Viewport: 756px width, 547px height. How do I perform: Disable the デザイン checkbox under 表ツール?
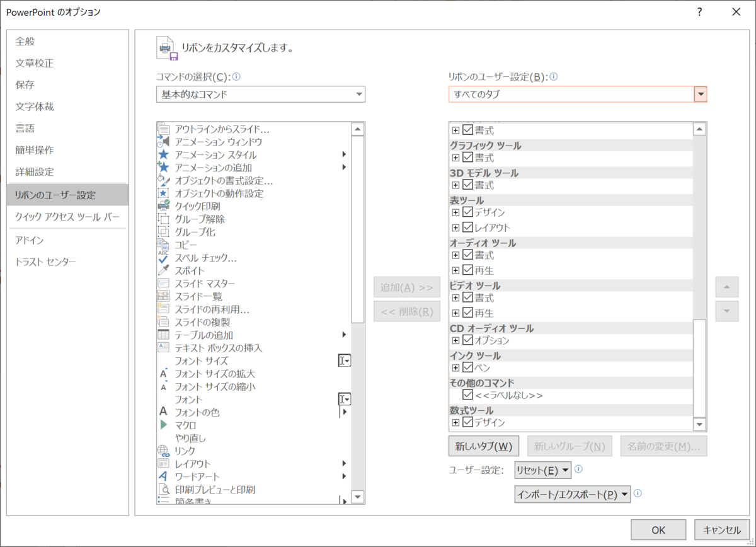tap(466, 212)
